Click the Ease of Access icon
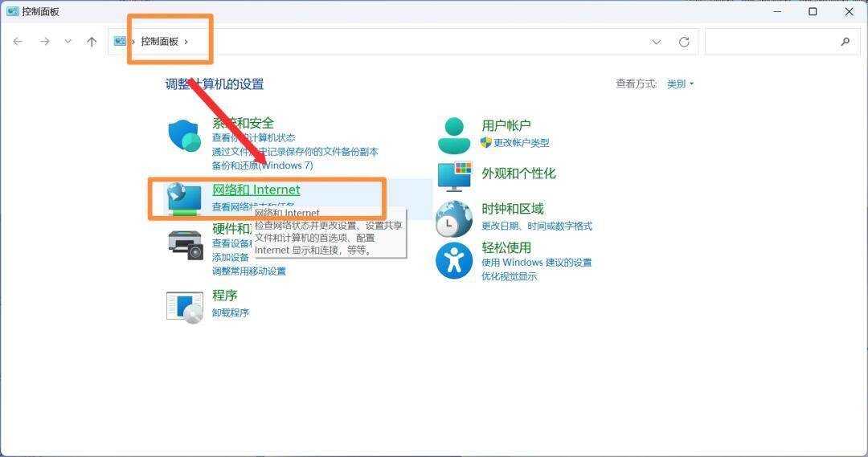The image size is (868, 457). (x=454, y=260)
